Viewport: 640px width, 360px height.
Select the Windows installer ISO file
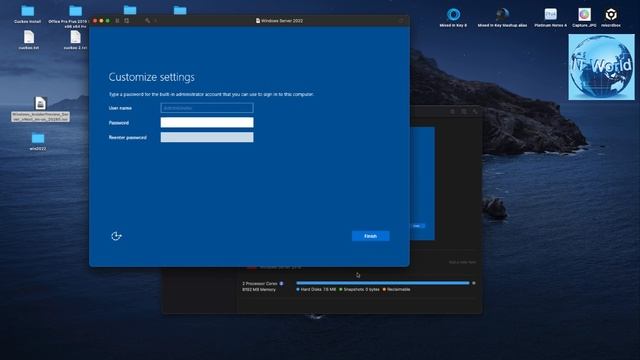(40, 104)
